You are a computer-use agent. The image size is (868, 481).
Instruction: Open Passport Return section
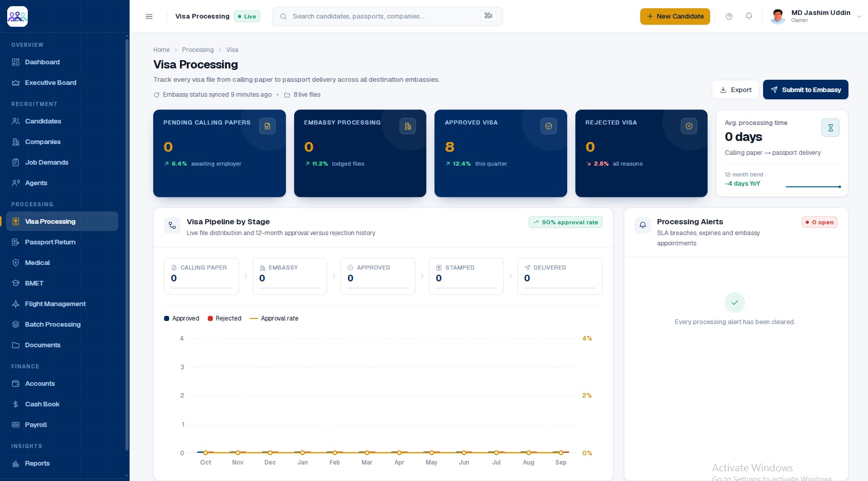tap(62, 242)
